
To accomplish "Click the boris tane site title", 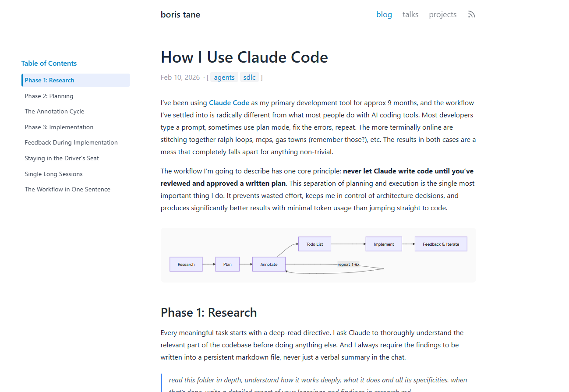I will 180,14.
